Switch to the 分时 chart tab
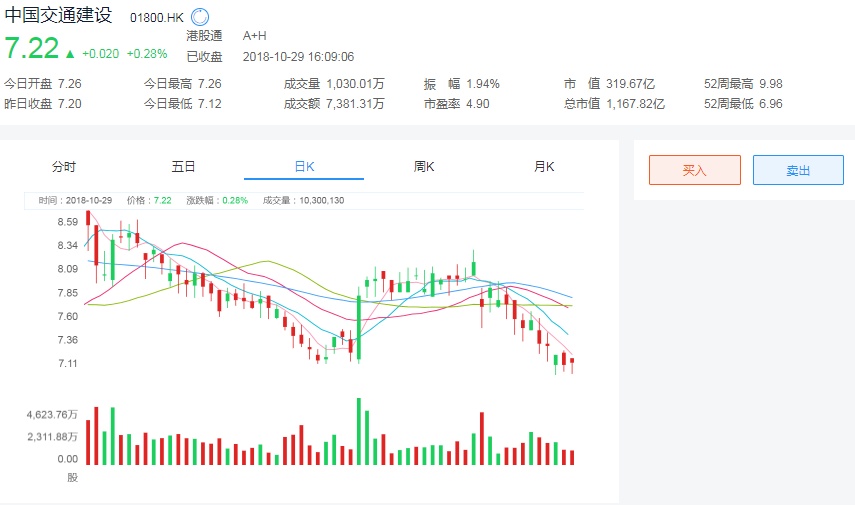This screenshot has width=855, height=505. pos(63,167)
